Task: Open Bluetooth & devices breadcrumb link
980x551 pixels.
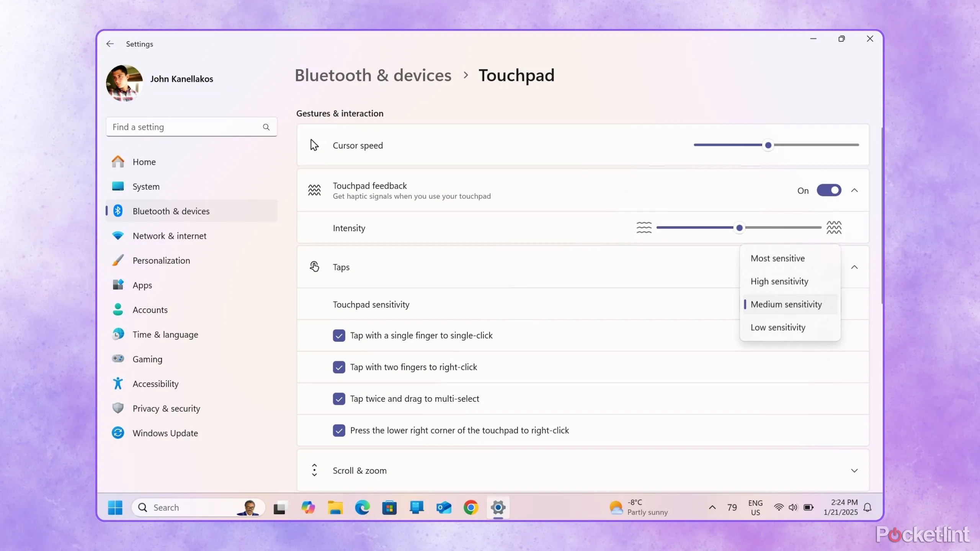Action: coord(373,75)
